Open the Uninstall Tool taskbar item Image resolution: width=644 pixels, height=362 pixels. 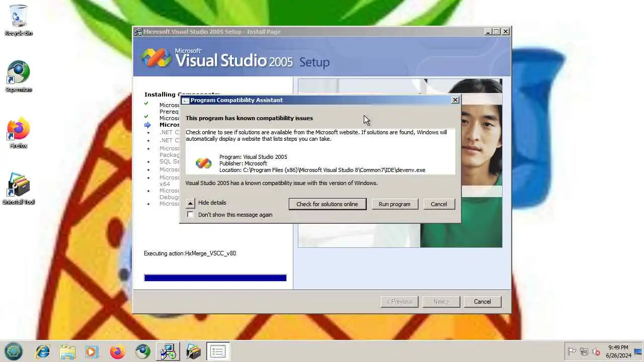click(193, 351)
